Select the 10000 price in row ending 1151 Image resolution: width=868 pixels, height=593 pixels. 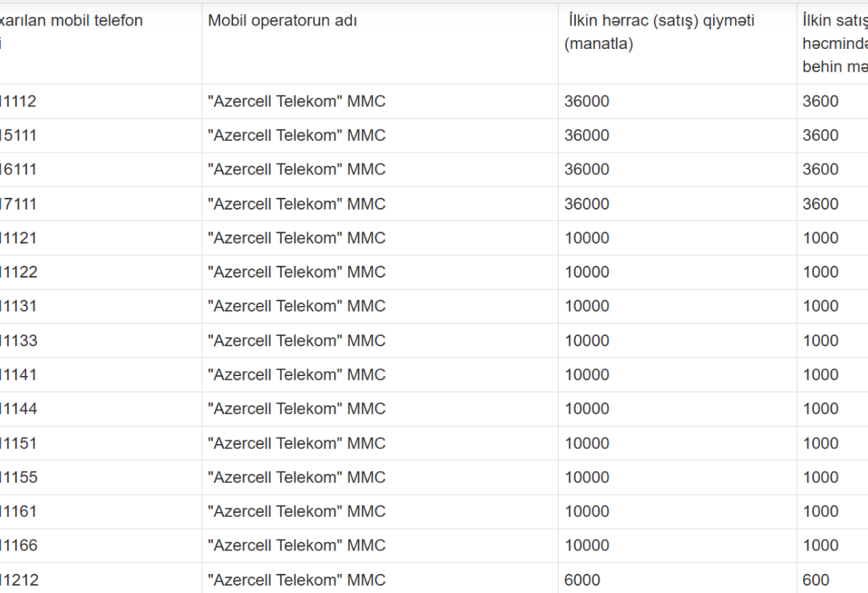click(587, 443)
